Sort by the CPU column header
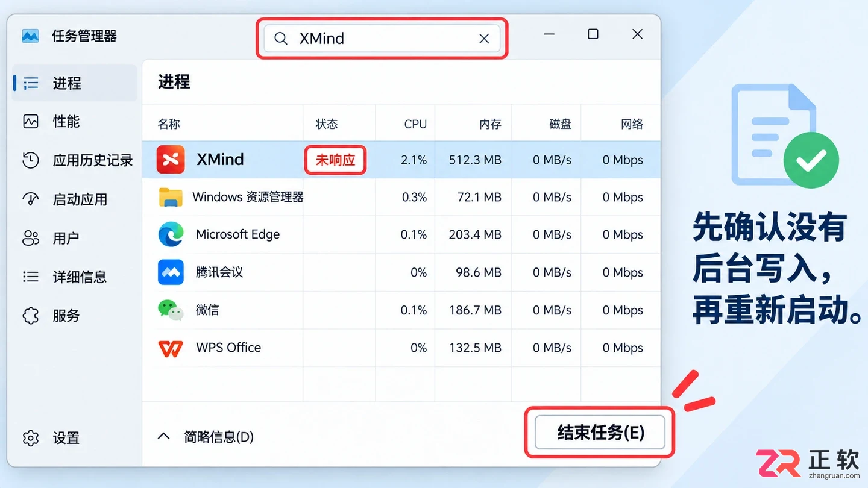The image size is (868, 488). [x=415, y=124]
